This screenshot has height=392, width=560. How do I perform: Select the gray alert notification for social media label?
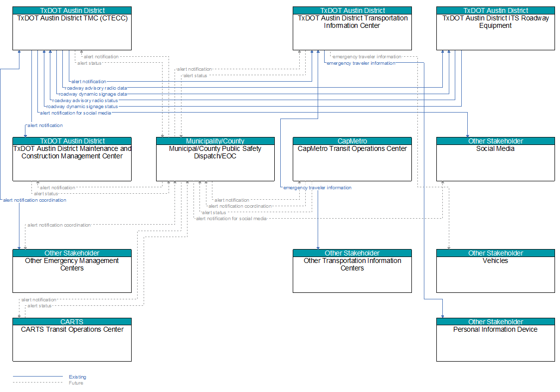coord(231,219)
